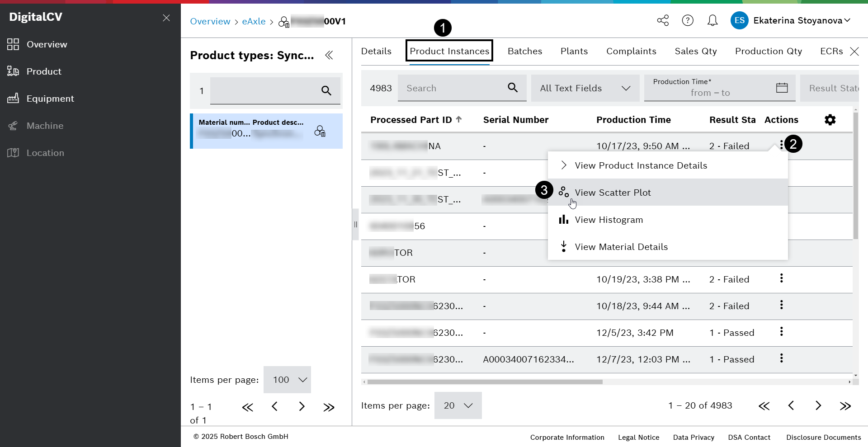Viewport: 868px width, 447px height.
Task: Run the search using the magnifier icon
Action: click(513, 88)
